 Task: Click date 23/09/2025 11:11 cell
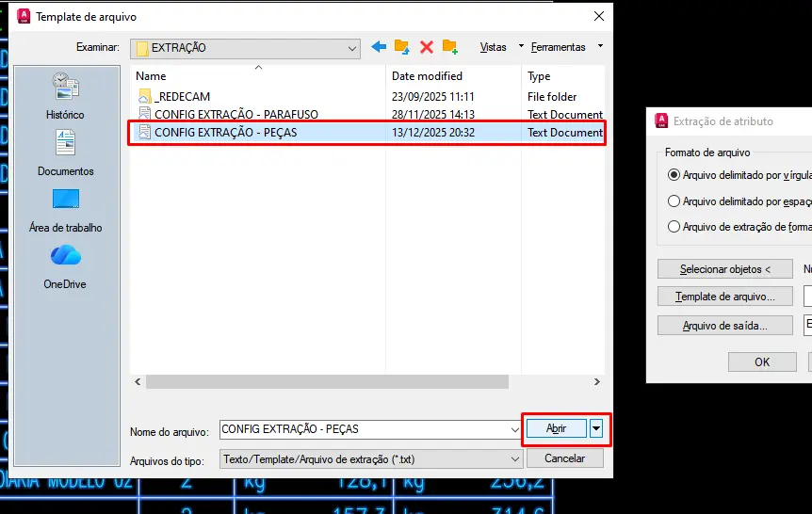433,97
